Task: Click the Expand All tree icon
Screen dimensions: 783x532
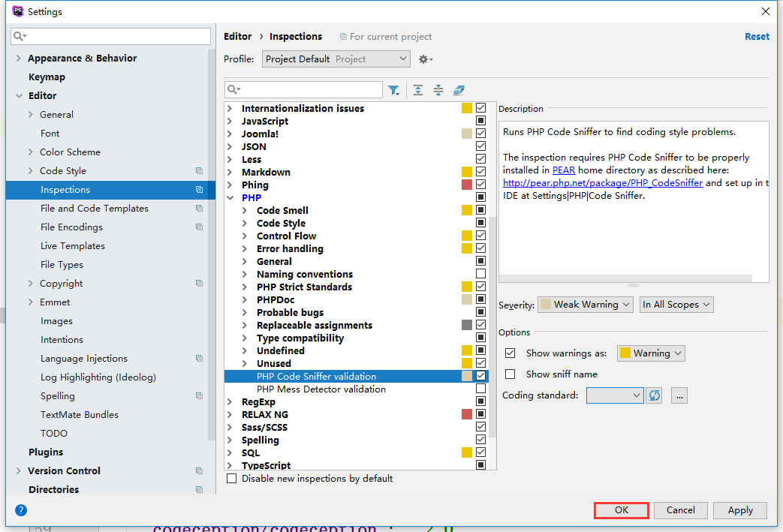Action: pyautogui.click(x=418, y=91)
